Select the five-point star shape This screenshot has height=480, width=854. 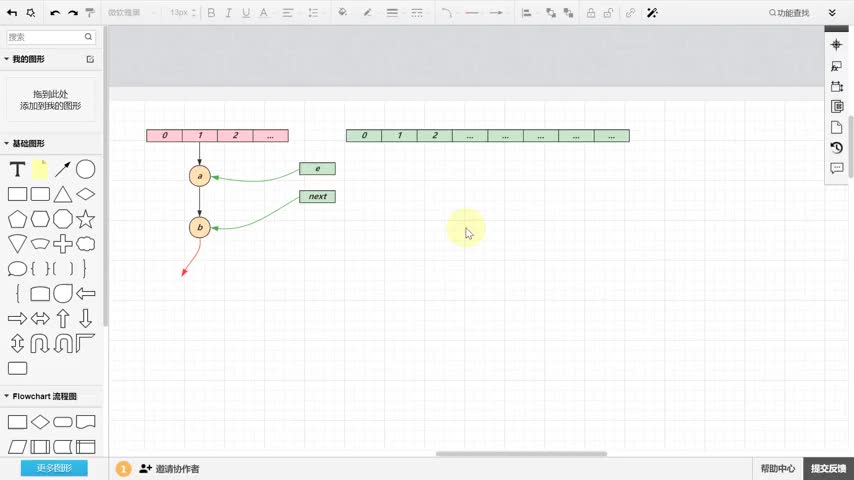coord(86,219)
